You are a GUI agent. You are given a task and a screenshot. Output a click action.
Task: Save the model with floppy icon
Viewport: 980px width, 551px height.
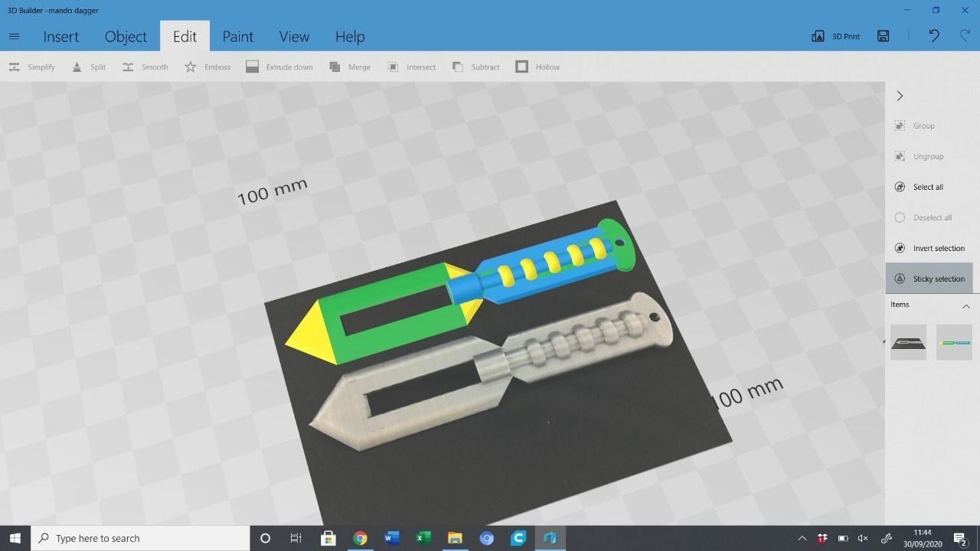point(884,36)
